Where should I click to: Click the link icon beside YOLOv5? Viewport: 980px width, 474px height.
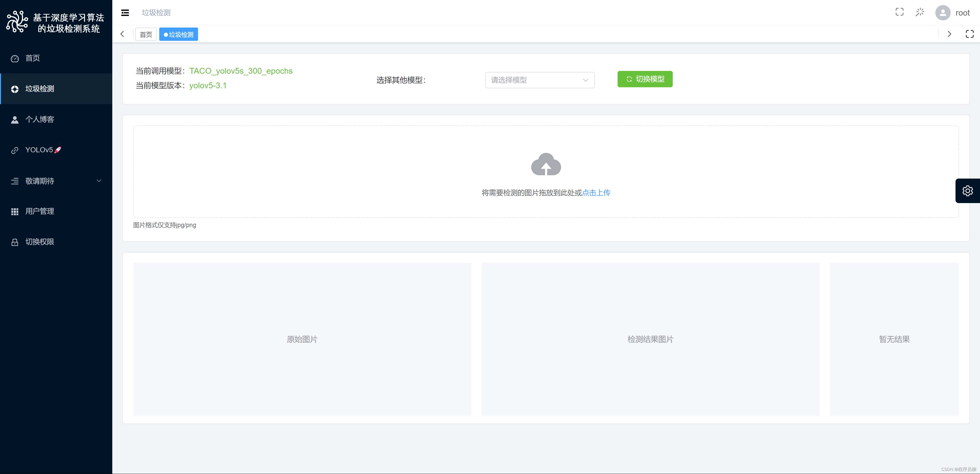click(15, 150)
